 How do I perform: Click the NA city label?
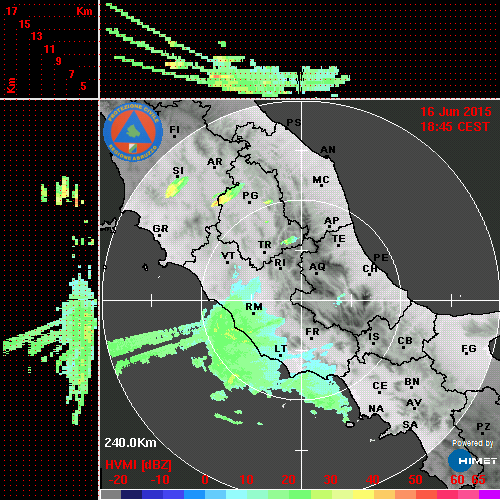pos(376,409)
